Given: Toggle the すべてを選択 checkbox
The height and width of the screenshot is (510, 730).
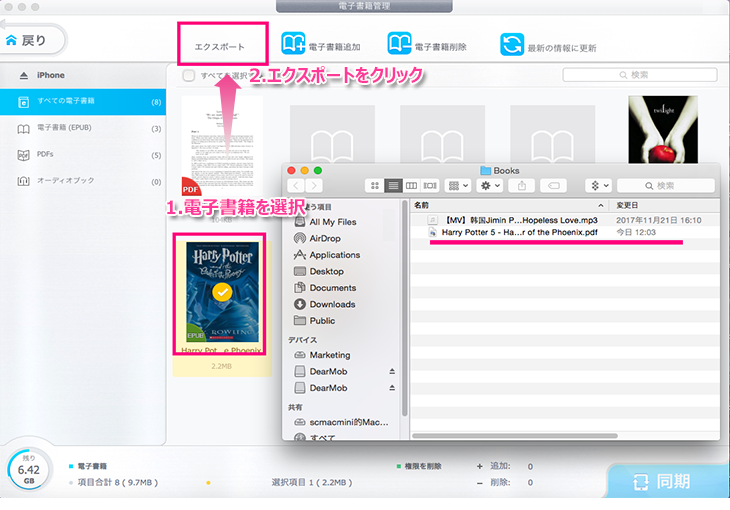Looking at the screenshot, I should pyautogui.click(x=189, y=75).
